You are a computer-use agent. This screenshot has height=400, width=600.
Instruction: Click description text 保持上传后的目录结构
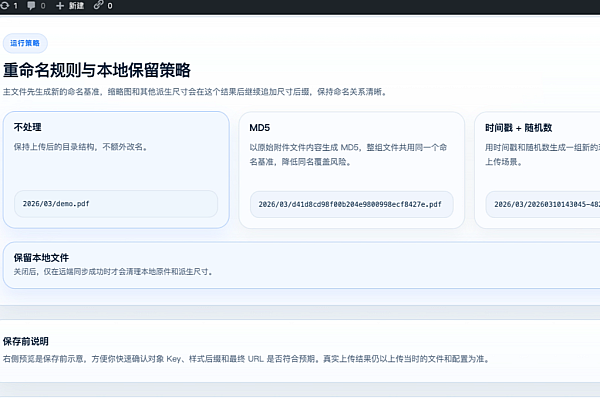pos(81,147)
